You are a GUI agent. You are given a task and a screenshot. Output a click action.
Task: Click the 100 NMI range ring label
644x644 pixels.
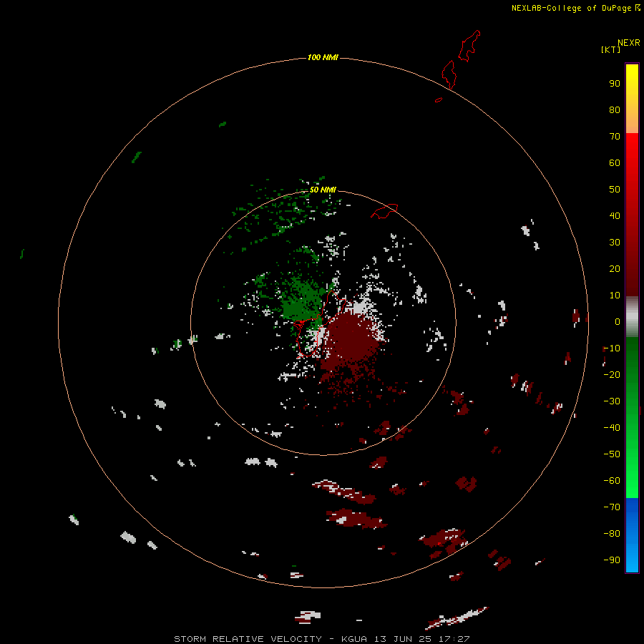(x=323, y=57)
